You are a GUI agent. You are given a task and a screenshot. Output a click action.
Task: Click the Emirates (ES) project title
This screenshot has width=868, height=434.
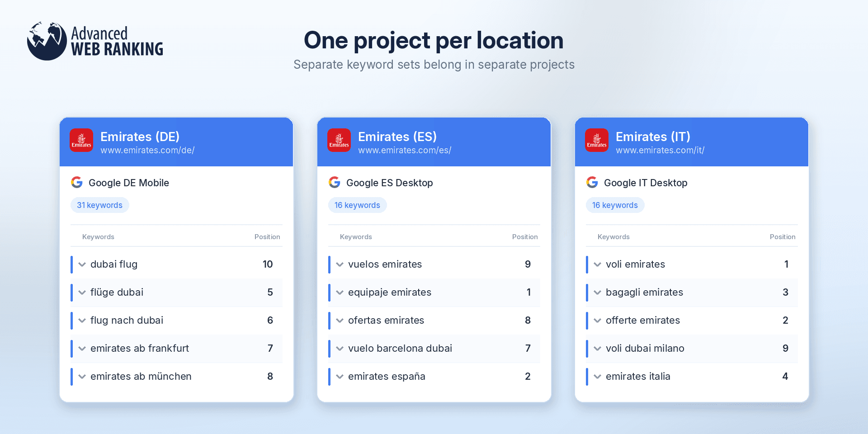397,137
